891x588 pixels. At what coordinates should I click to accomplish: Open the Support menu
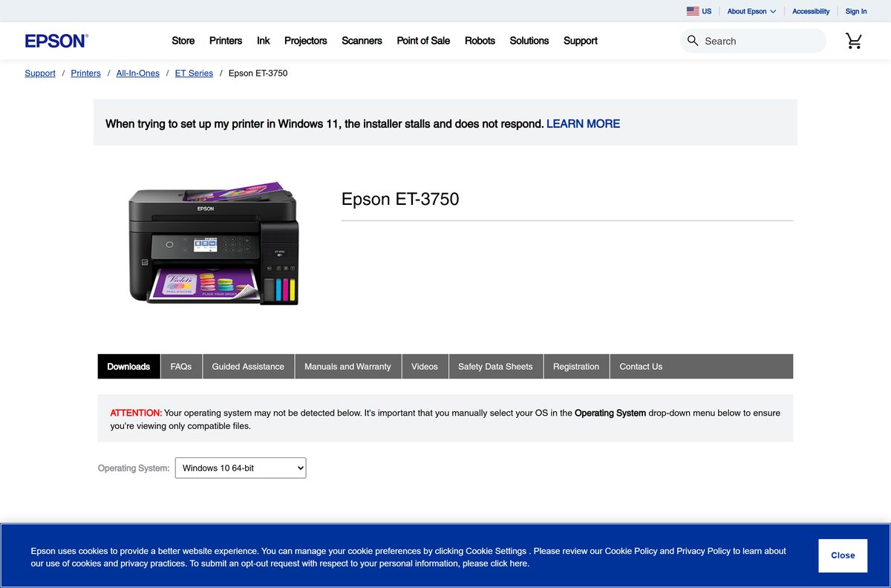[581, 41]
